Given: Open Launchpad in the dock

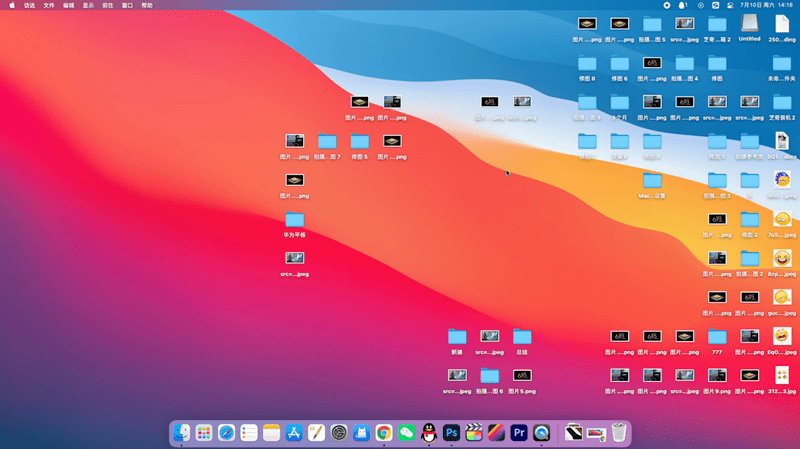Looking at the screenshot, I should click(204, 433).
